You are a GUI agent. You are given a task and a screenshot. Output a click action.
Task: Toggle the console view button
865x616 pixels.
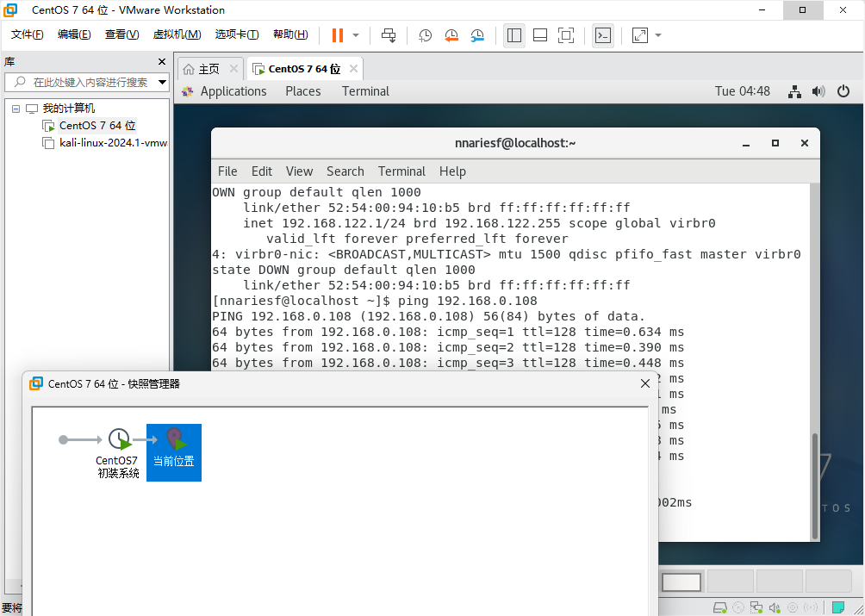pos(603,35)
